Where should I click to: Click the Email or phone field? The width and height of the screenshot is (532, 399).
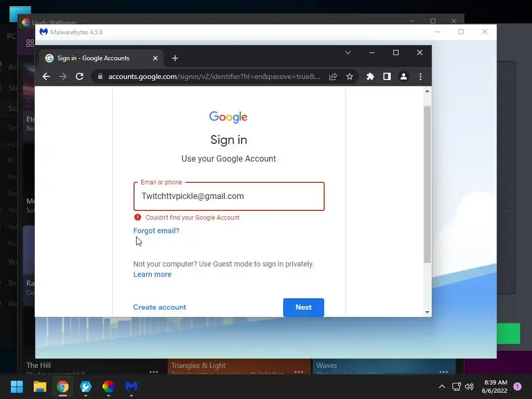click(229, 196)
